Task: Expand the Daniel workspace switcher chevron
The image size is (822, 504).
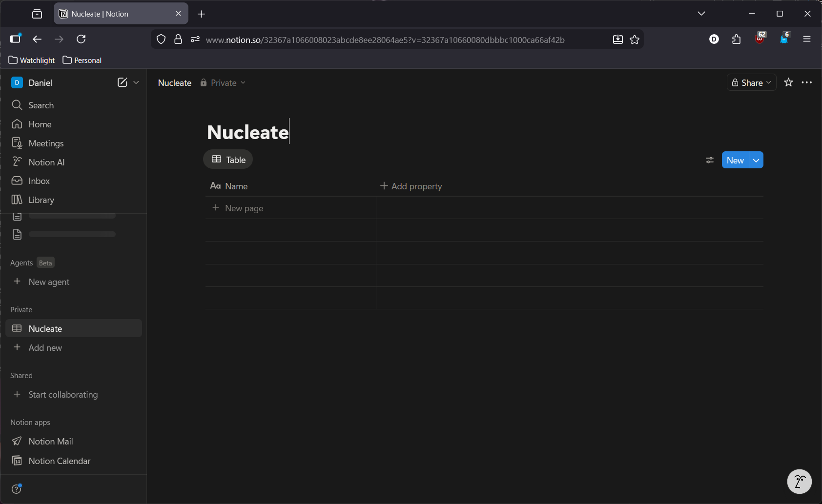Action: 136,82
